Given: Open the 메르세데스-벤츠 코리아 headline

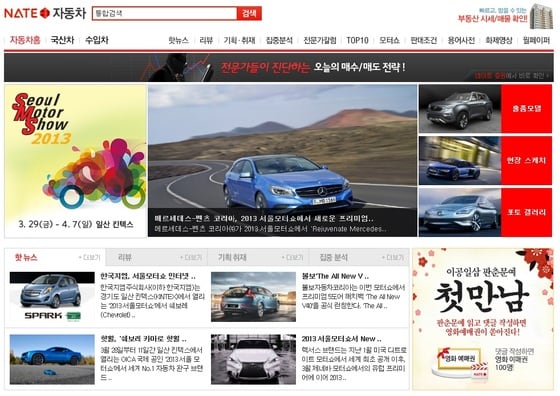Looking at the screenshot, I should click(x=264, y=219).
